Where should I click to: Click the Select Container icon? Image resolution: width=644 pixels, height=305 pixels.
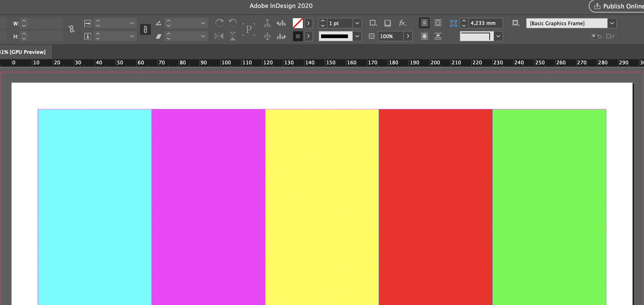(x=268, y=23)
